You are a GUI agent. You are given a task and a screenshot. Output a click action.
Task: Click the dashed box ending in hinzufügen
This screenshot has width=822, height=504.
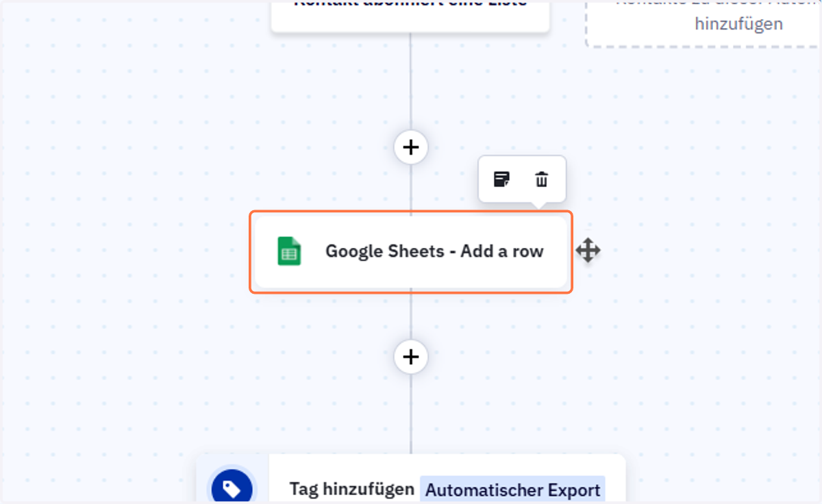point(704,23)
